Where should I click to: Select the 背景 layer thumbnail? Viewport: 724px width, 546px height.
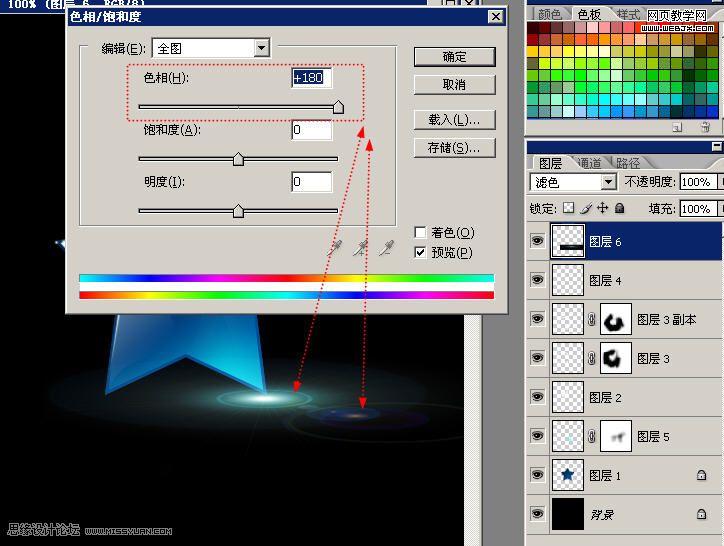(x=567, y=514)
